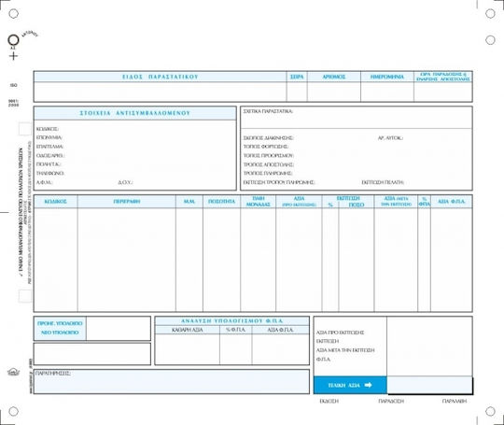Click the ΣΧΕΤΙΚΑ ΠΑΡΑΣΤΑΤΙΚΑ field
The width and height of the screenshot is (504, 425).
click(357, 118)
